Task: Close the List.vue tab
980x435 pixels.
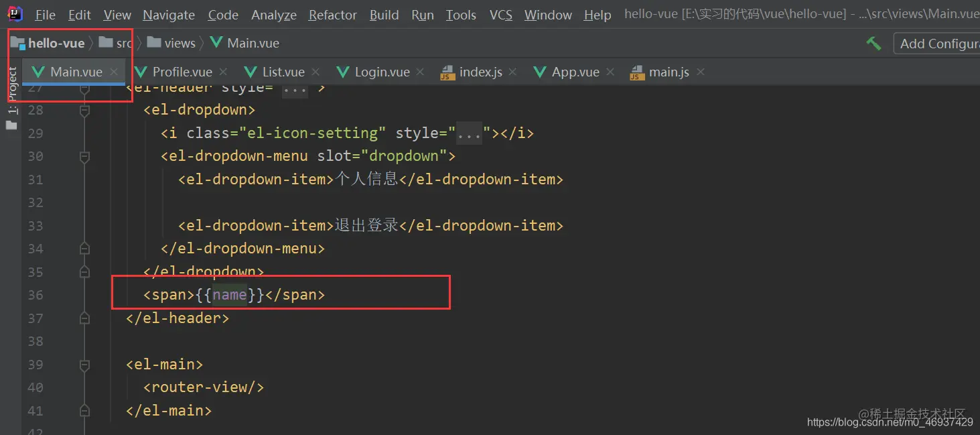Action: tap(316, 72)
